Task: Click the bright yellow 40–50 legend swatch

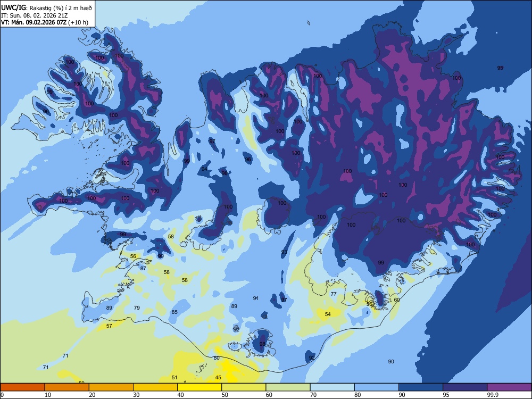Action: pyautogui.click(x=199, y=387)
